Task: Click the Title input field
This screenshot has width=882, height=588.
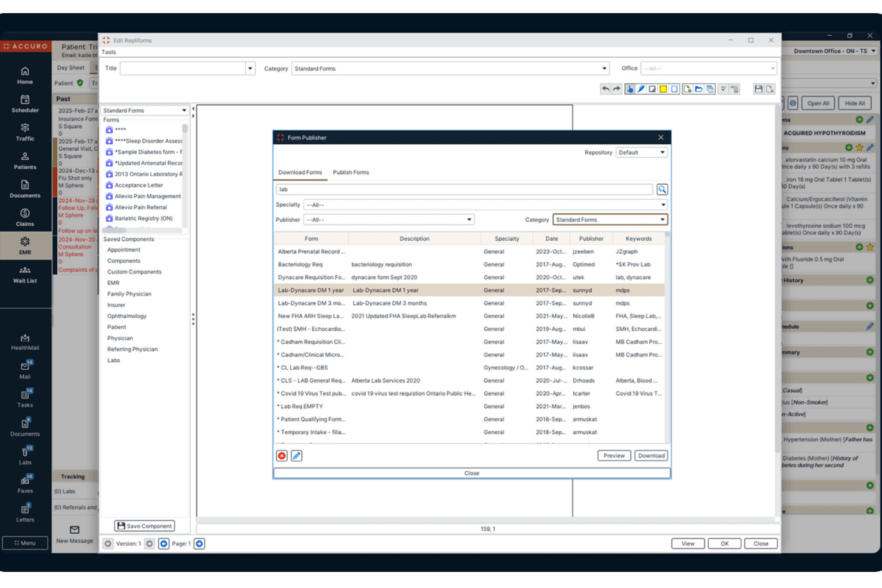Action: [x=183, y=69]
